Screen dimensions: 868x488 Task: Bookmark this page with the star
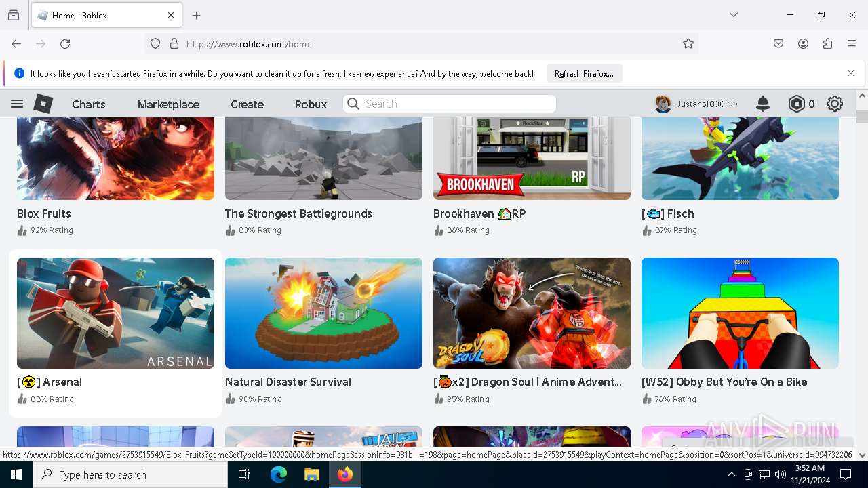pos(688,44)
